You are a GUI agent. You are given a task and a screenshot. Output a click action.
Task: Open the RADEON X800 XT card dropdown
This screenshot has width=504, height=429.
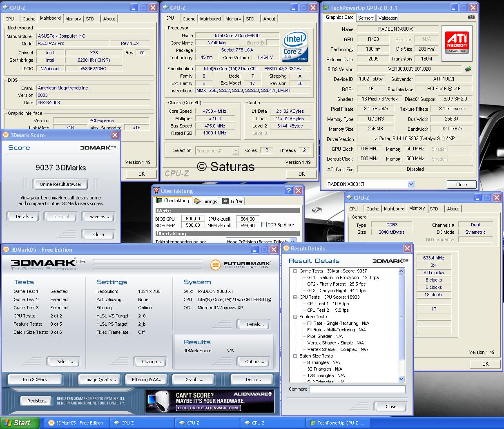coord(411,184)
